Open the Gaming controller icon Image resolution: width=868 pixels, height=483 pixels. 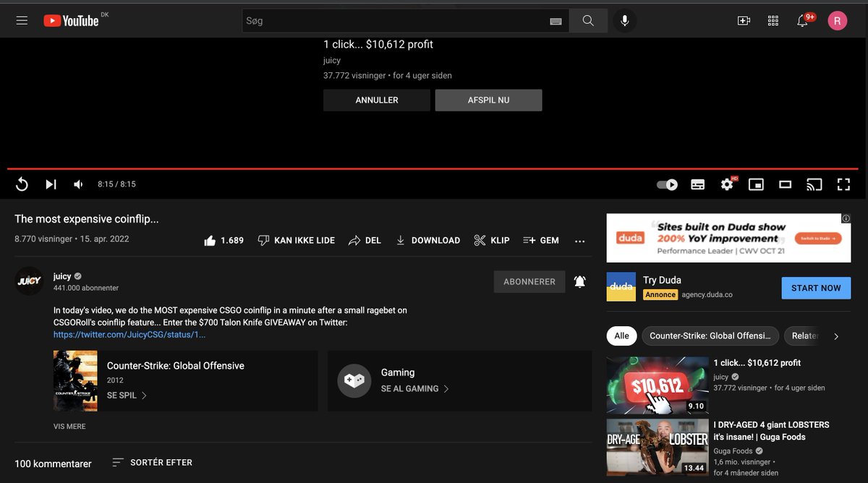tap(354, 380)
